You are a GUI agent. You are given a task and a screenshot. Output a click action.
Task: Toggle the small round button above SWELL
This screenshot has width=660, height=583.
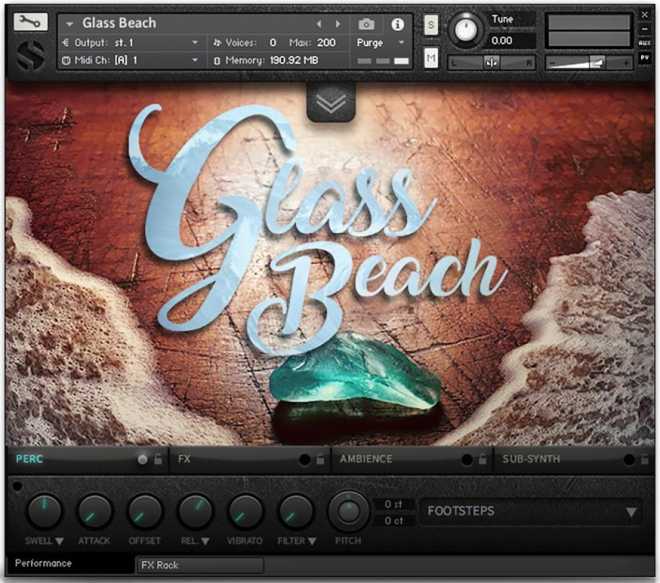(17, 486)
